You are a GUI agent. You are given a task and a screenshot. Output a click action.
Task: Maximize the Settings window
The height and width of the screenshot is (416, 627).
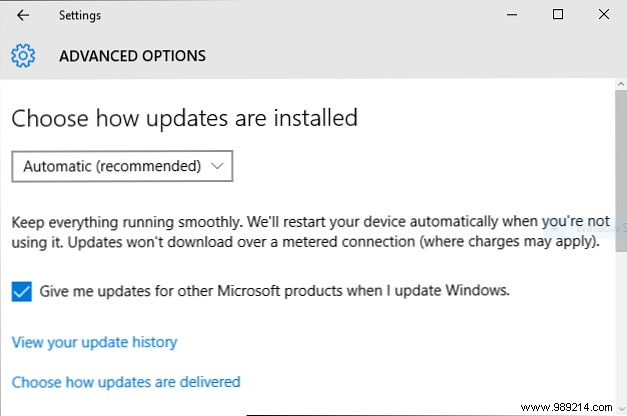(x=558, y=15)
